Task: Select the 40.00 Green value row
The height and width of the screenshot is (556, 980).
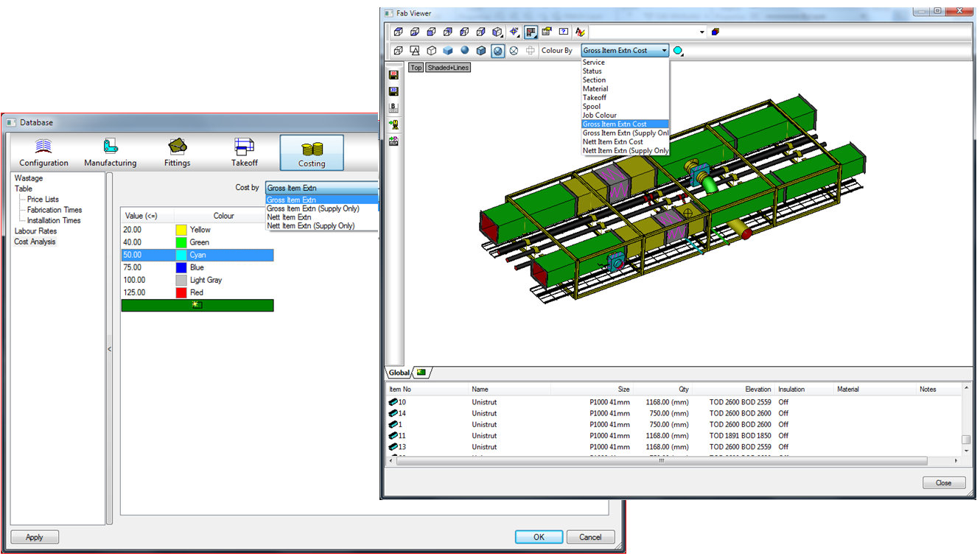Action: point(197,242)
